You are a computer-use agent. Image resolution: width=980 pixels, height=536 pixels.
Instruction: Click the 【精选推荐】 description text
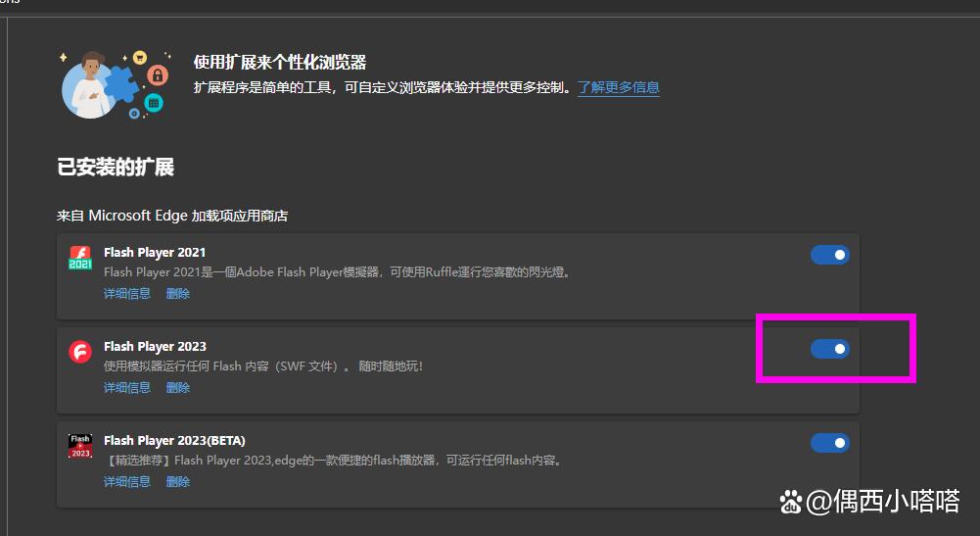tap(334, 461)
